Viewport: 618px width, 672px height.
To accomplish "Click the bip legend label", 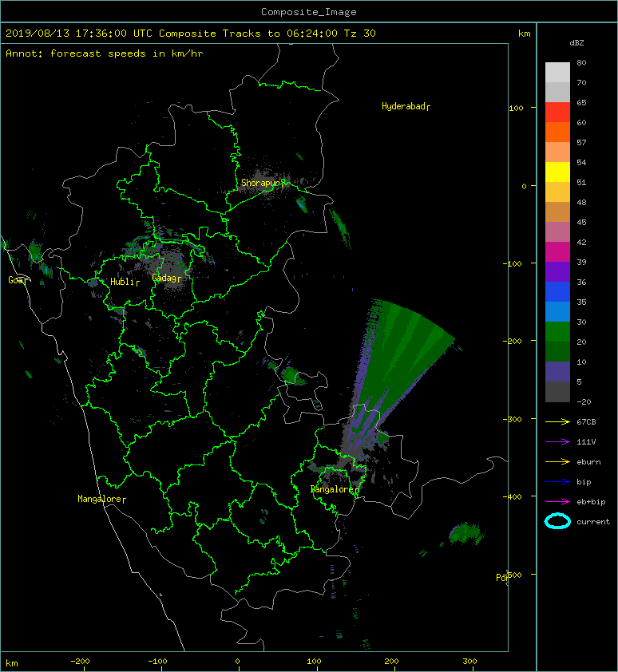I will (x=584, y=482).
